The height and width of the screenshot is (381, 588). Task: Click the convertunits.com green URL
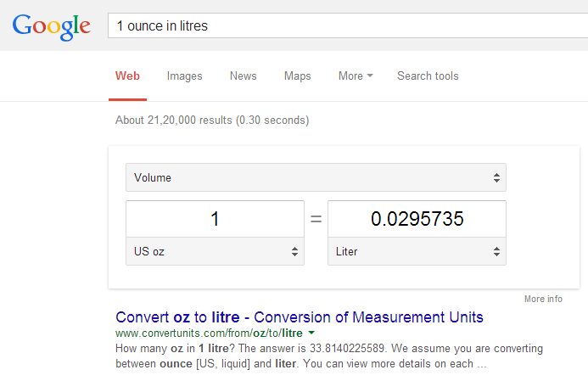pyautogui.click(x=209, y=333)
